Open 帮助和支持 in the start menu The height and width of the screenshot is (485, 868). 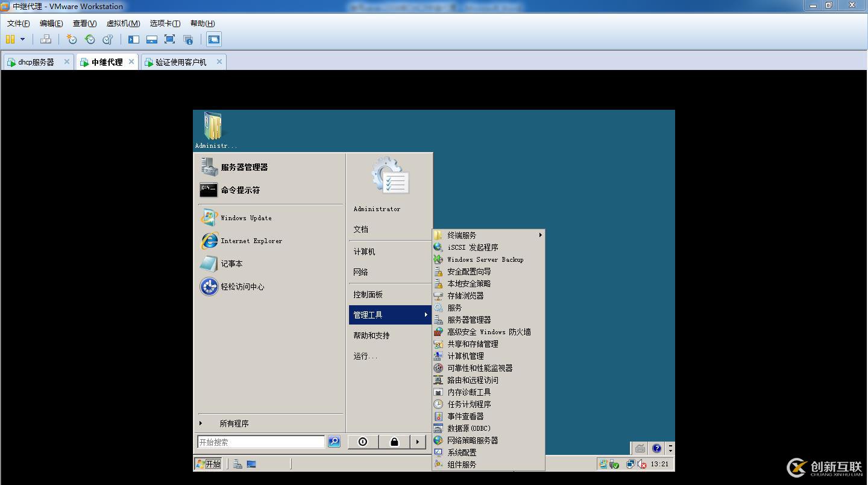pyautogui.click(x=389, y=335)
